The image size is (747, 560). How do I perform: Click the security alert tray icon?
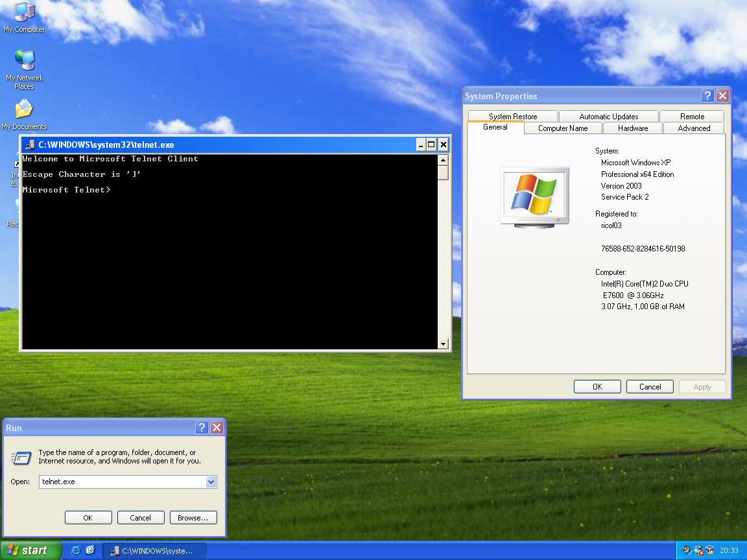(699, 550)
